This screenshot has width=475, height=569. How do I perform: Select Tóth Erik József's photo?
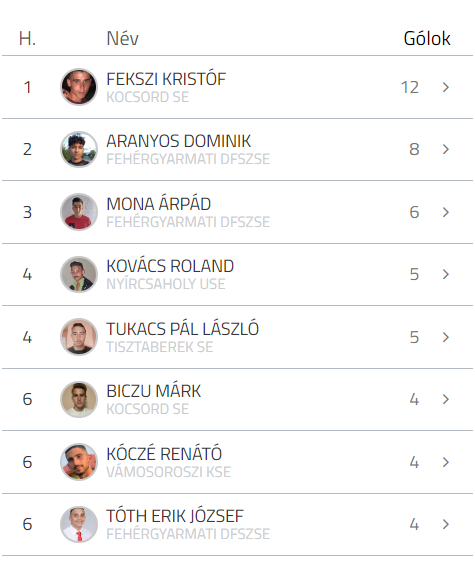79,524
